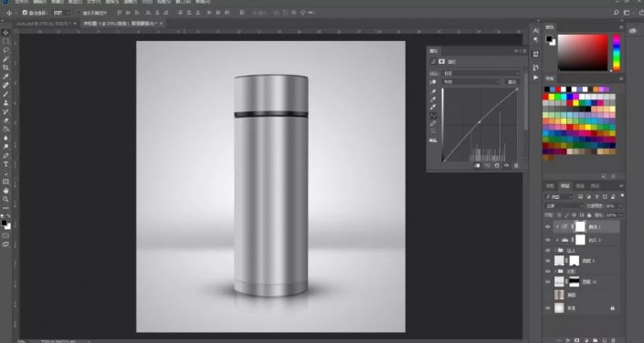644x343 pixels.
Task: Expand the lower layer group folder
Action: point(555,271)
